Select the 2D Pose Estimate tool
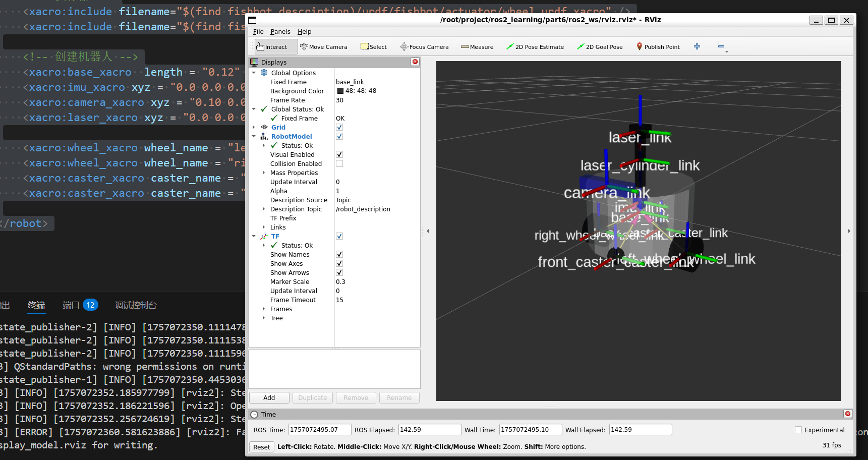868x460 pixels. (535, 47)
